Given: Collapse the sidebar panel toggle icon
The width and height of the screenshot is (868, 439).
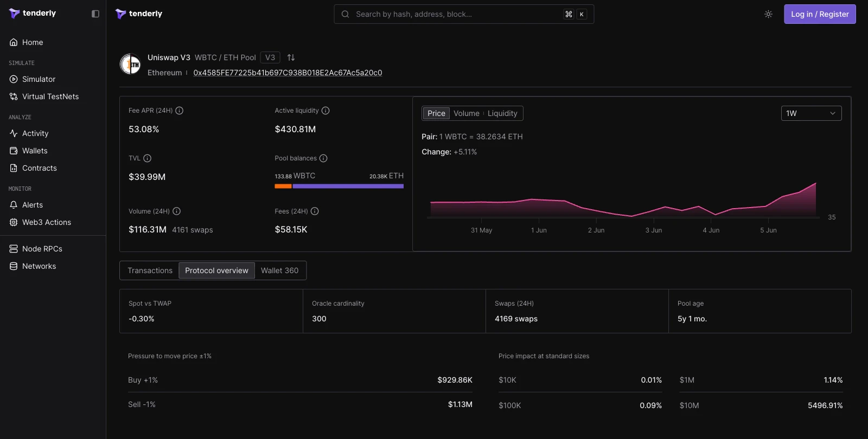Looking at the screenshot, I should point(95,14).
